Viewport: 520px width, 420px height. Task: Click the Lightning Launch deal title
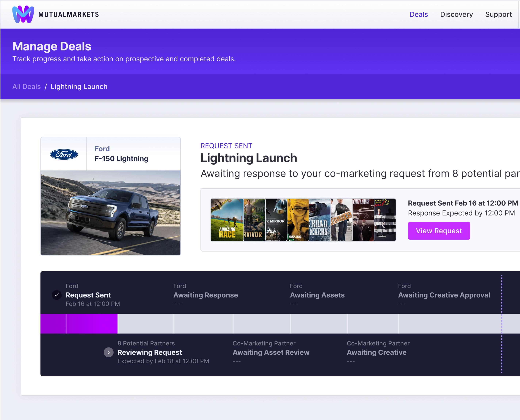(249, 158)
